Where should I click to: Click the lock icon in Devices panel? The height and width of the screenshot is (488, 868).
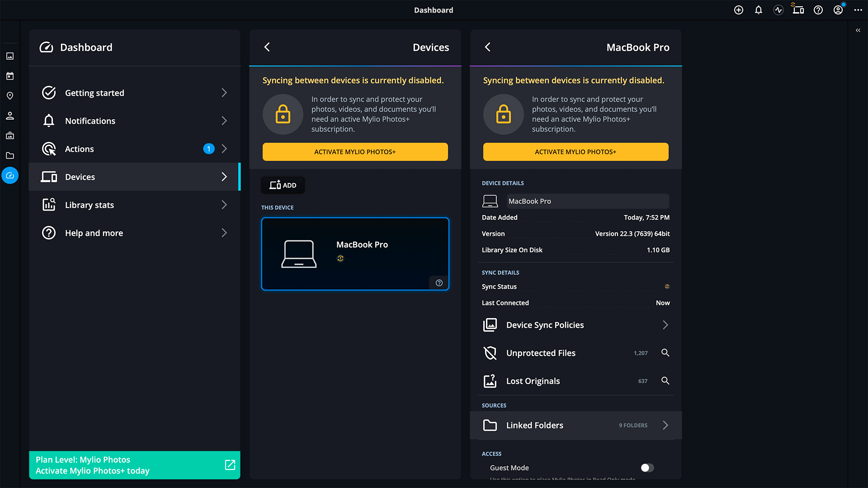[283, 114]
